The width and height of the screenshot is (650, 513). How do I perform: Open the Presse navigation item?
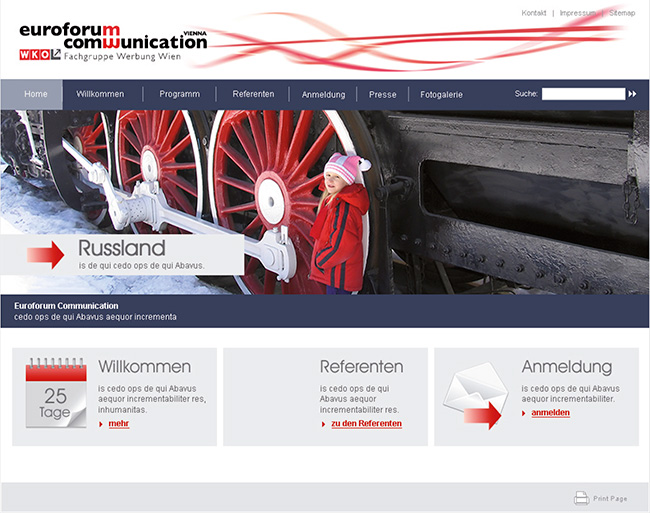[382, 95]
